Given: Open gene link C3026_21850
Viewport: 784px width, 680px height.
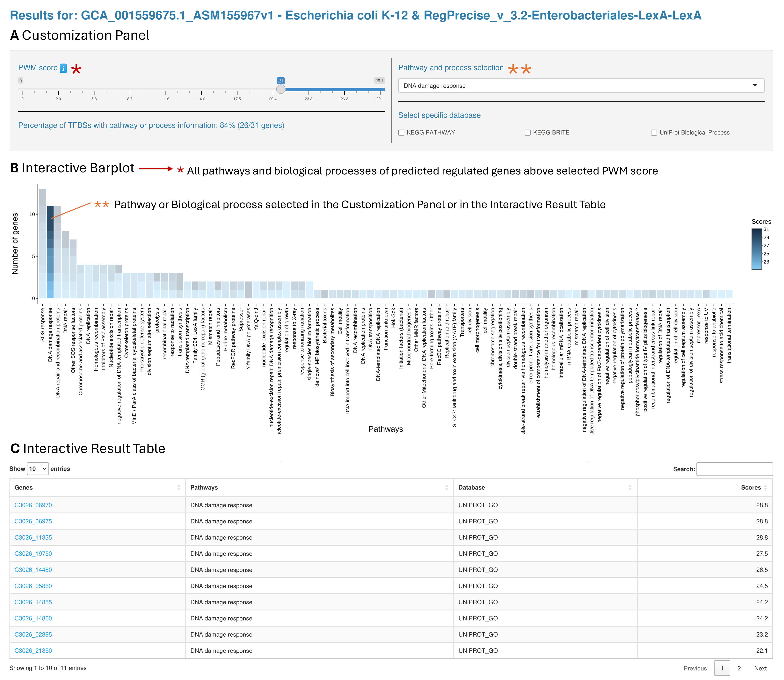Looking at the screenshot, I should pyautogui.click(x=33, y=651).
